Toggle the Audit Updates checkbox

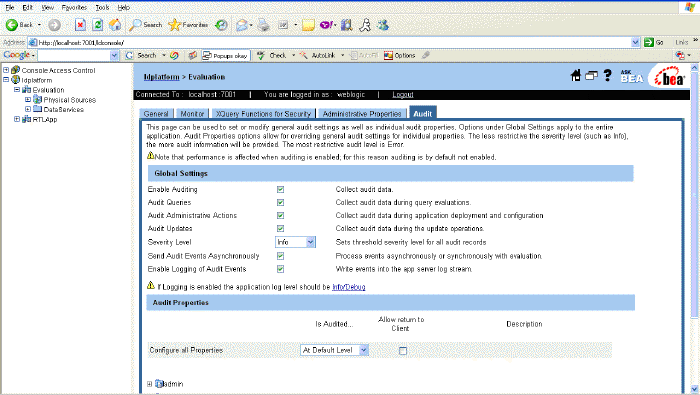coord(280,229)
